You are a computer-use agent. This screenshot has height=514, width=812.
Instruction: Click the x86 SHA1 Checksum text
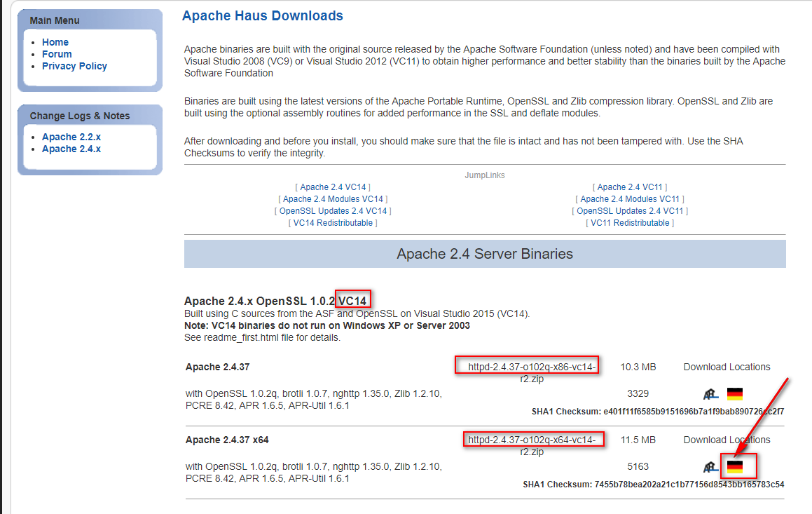658,412
